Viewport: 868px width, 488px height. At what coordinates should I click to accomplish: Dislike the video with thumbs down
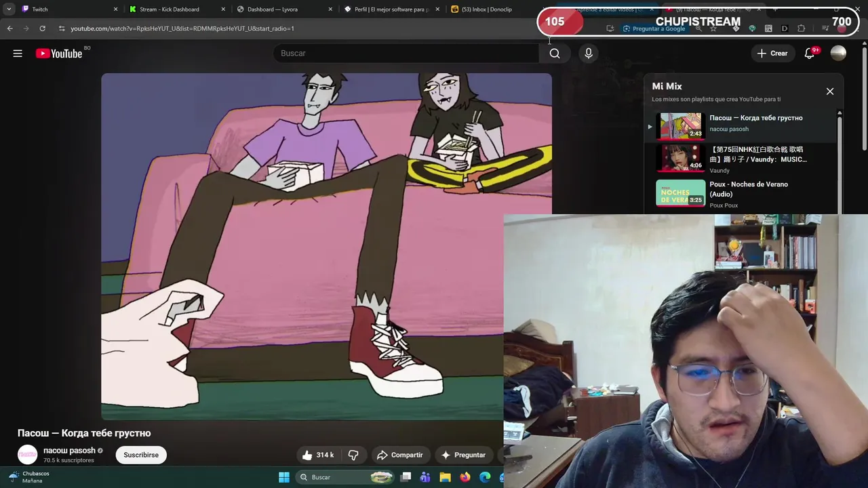pyautogui.click(x=353, y=455)
